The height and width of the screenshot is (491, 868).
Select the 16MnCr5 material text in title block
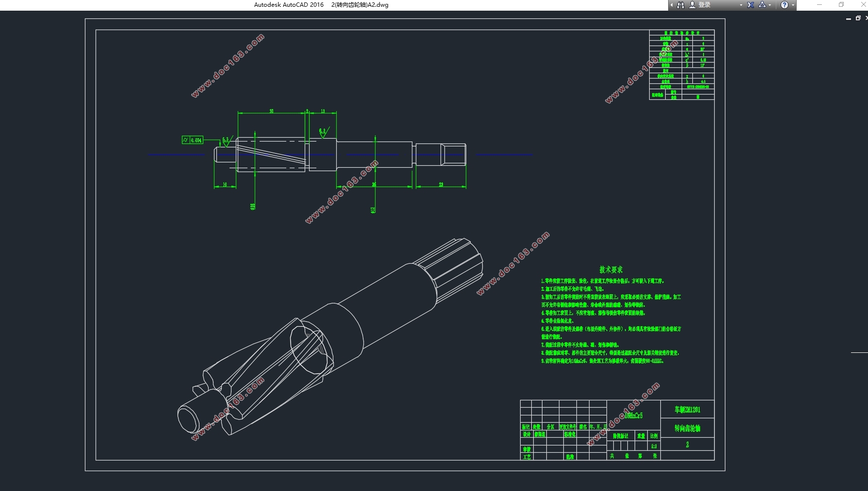pos(633,415)
